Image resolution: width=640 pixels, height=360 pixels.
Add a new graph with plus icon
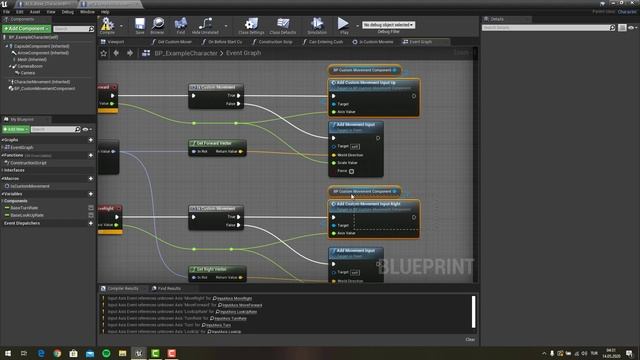pos(91,140)
